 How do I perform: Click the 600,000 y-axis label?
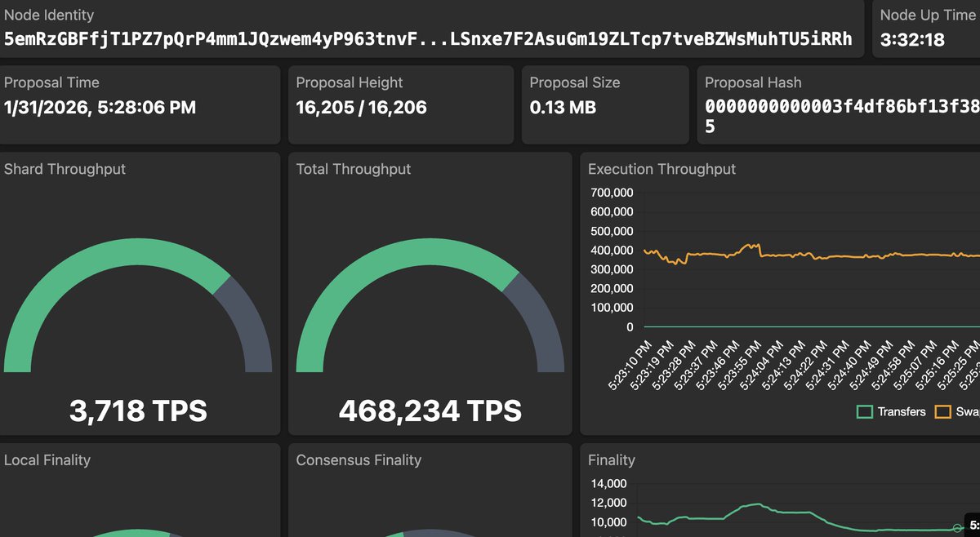pyautogui.click(x=611, y=211)
